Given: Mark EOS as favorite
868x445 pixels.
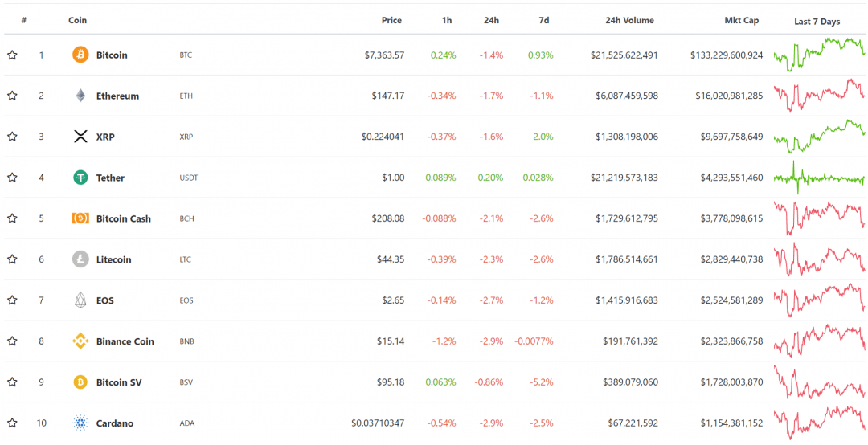Looking at the screenshot, I should [12, 300].
